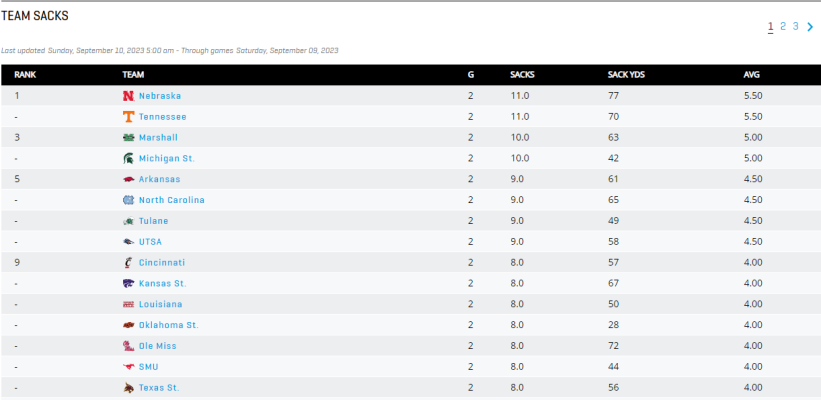Viewport: 821px width, 400px height.
Task: Select SMU's sack yards value 44
Action: click(x=613, y=367)
